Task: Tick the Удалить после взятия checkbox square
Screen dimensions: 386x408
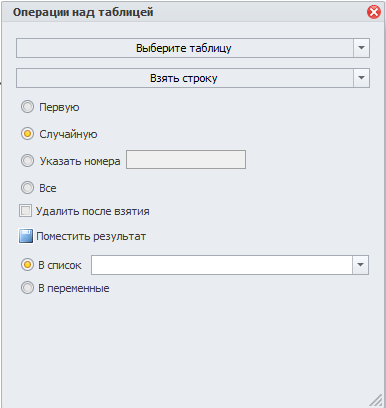Action: point(25,211)
